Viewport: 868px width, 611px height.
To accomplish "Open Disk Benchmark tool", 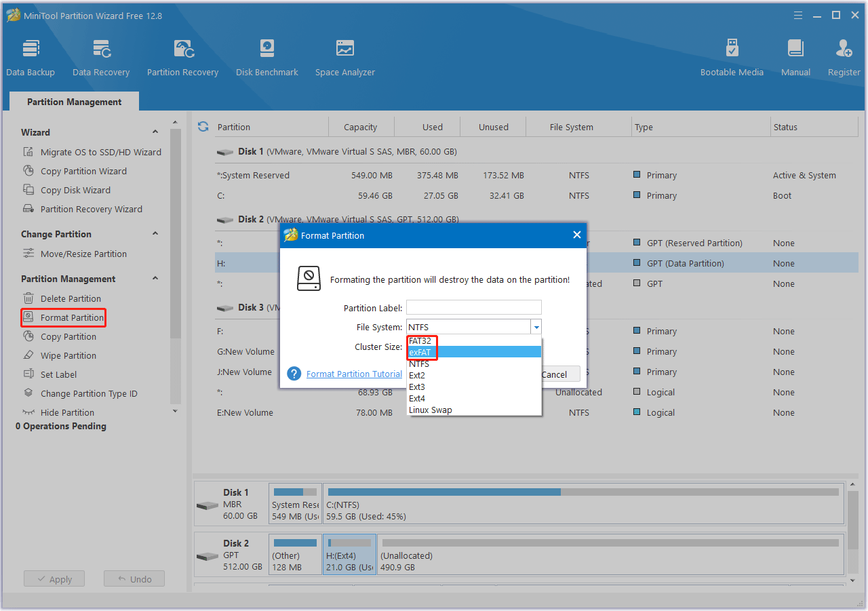I will (x=267, y=58).
